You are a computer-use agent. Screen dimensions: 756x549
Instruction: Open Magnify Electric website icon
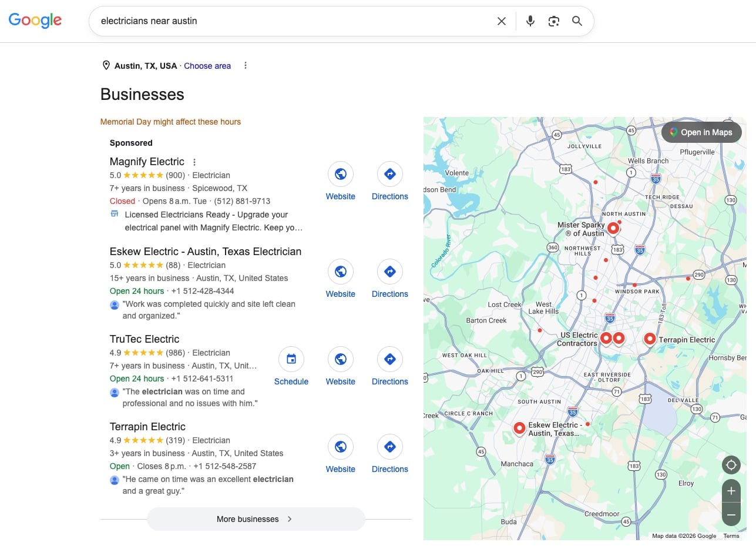tap(341, 174)
